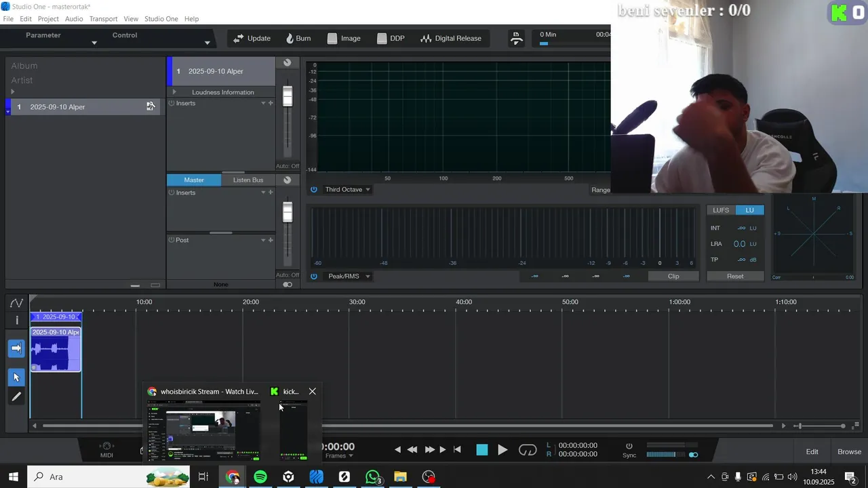This screenshot has height=488, width=868.
Task: Create a disc Image
Action: click(x=344, y=39)
